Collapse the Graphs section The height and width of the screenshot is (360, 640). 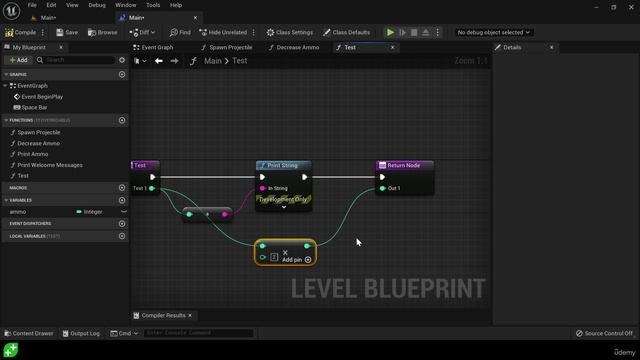[x=6, y=74]
